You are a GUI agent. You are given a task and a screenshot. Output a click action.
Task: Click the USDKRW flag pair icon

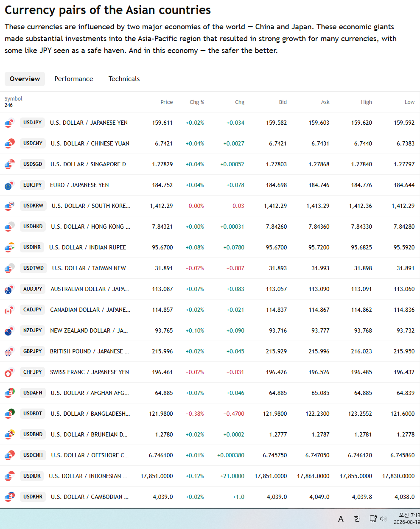point(9,206)
